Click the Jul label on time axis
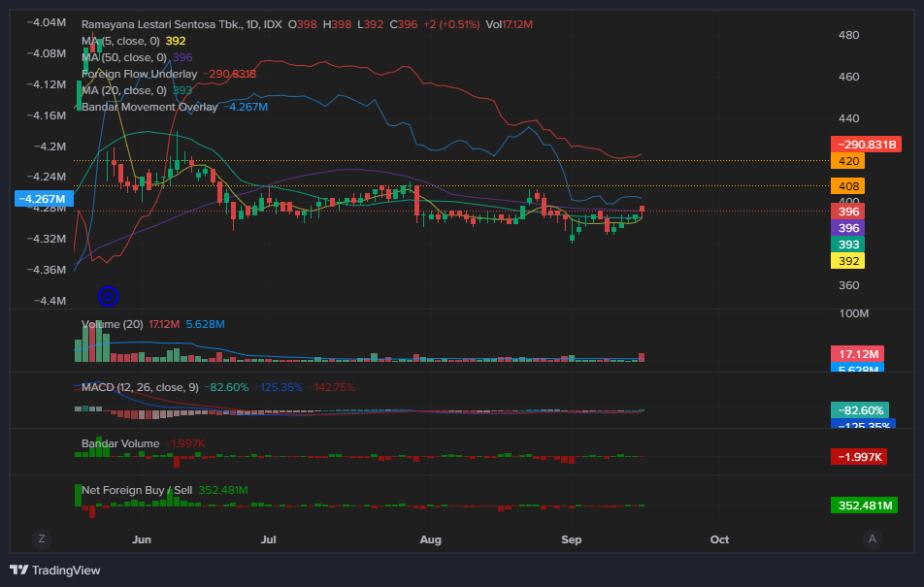924x587 pixels. click(x=268, y=539)
